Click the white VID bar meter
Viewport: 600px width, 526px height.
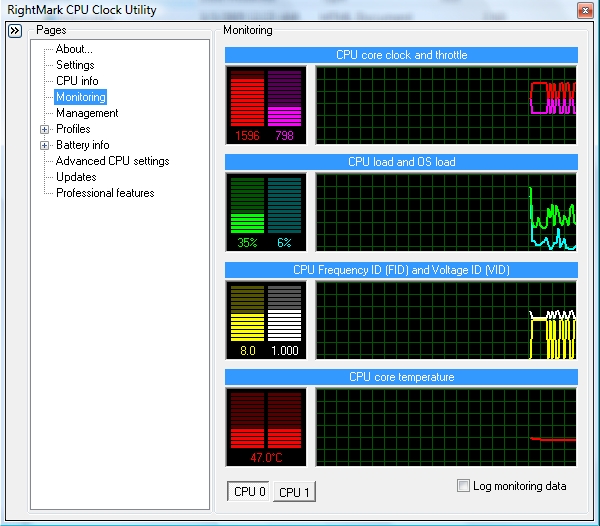tap(284, 313)
